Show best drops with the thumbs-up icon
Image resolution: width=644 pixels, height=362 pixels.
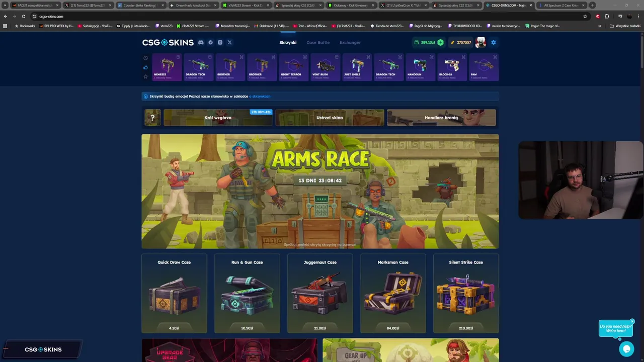click(146, 67)
